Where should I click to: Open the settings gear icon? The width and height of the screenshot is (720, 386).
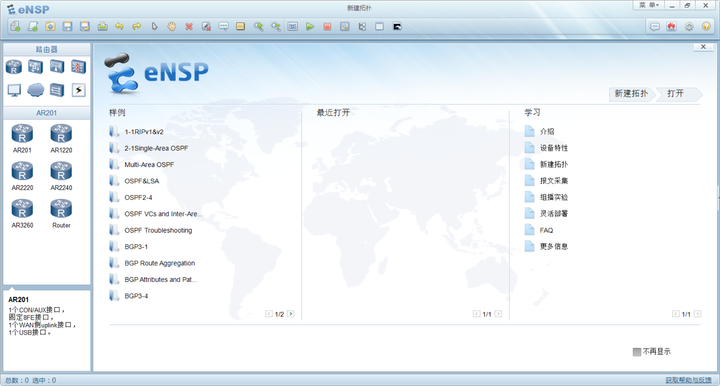(x=689, y=27)
